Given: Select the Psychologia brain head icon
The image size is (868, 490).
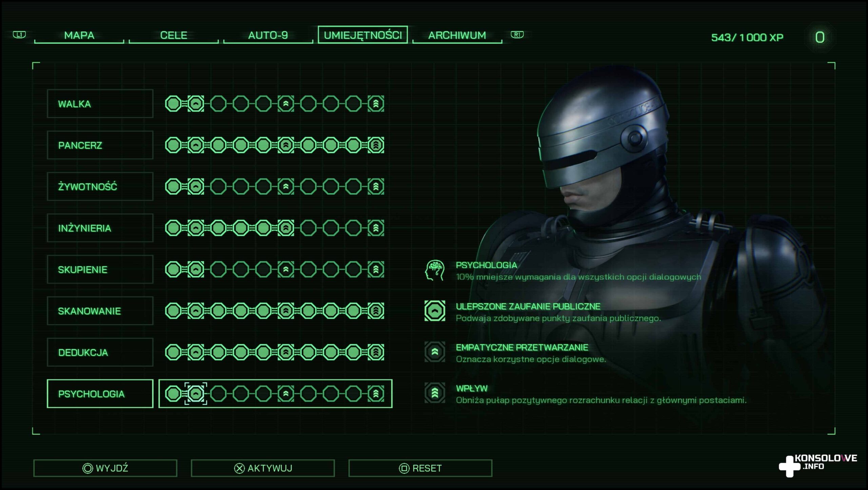Looking at the screenshot, I should pyautogui.click(x=435, y=270).
